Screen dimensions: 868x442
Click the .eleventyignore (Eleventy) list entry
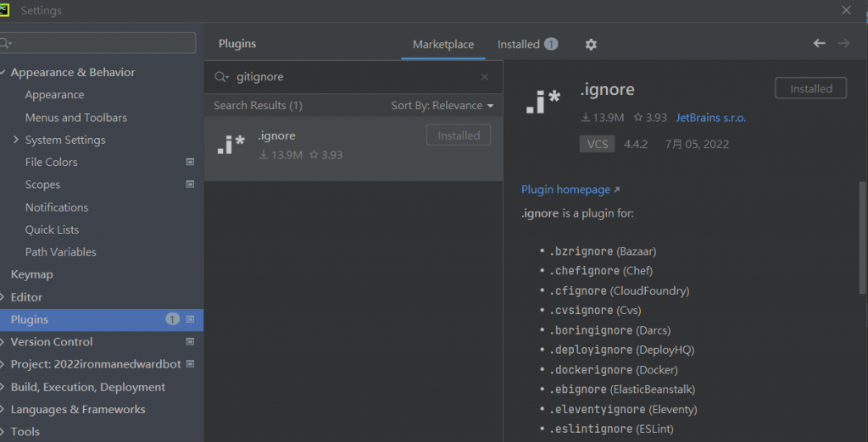623,409
